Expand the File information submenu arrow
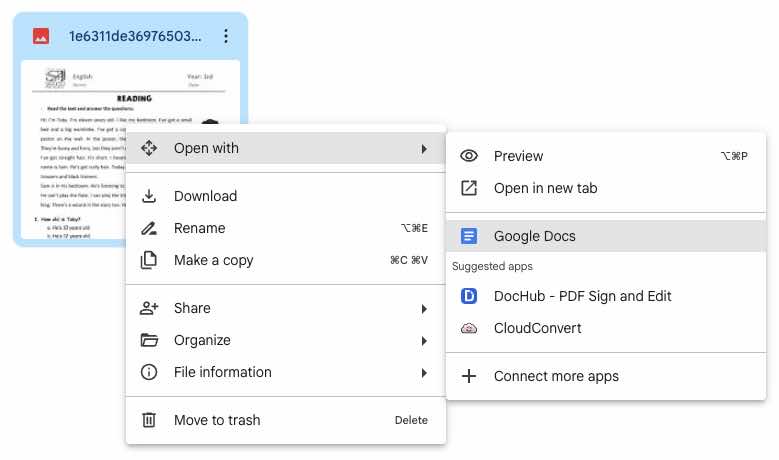779x460 pixels. 424,373
